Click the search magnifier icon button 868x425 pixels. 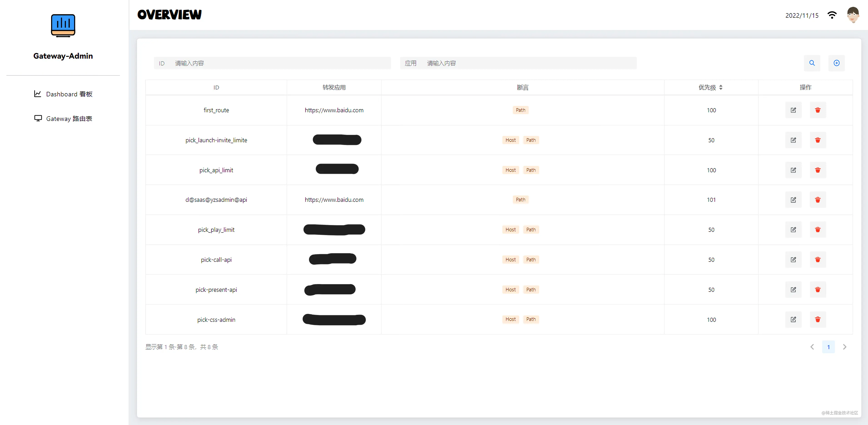click(x=812, y=63)
